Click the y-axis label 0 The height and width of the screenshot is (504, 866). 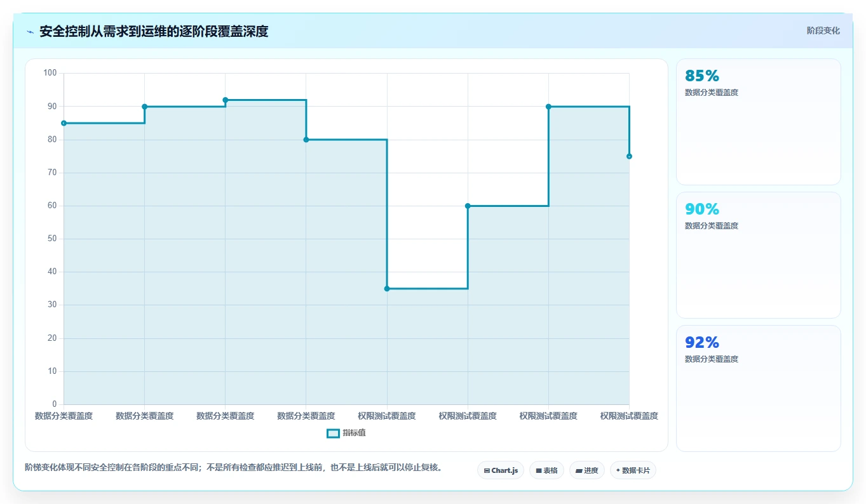click(55, 404)
